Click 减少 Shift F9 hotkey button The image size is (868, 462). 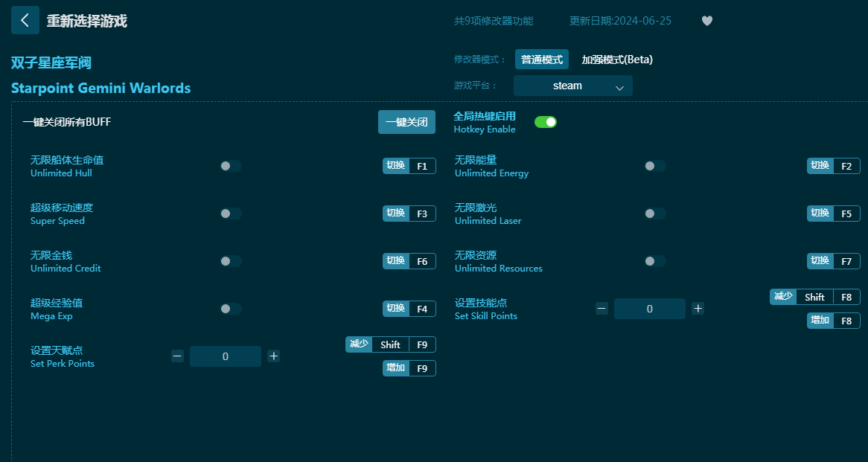point(391,344)
